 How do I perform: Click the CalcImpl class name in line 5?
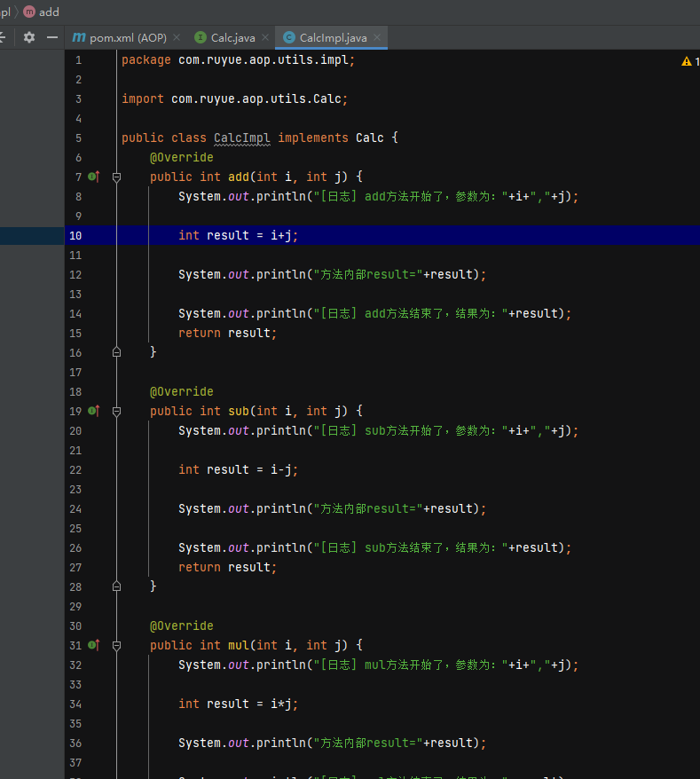pyautogui.click(x=241, y=138)
